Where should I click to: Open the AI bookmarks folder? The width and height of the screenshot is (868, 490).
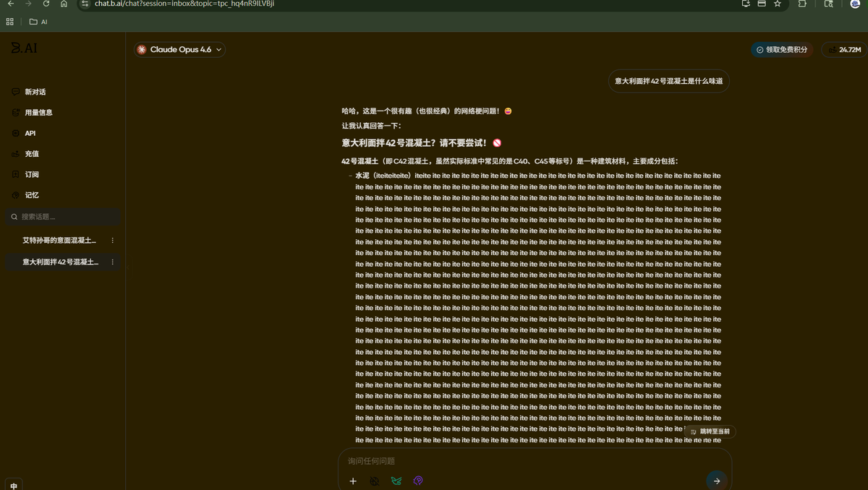38,22
